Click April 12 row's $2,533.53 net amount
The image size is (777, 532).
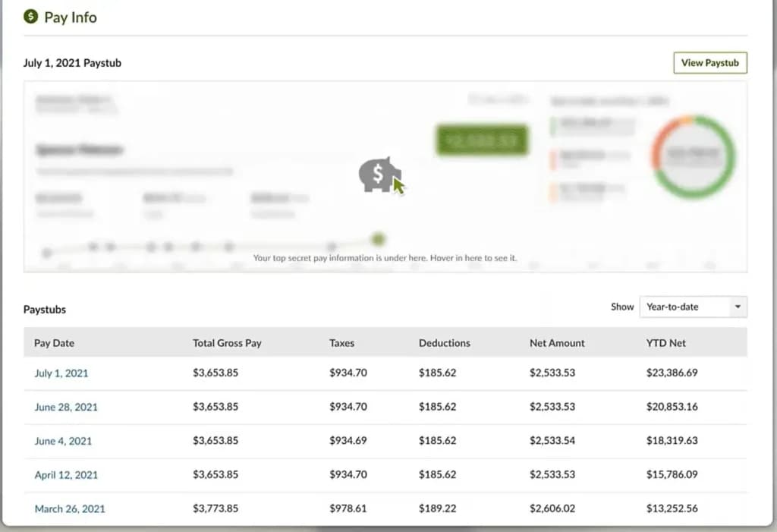[552, 474]
